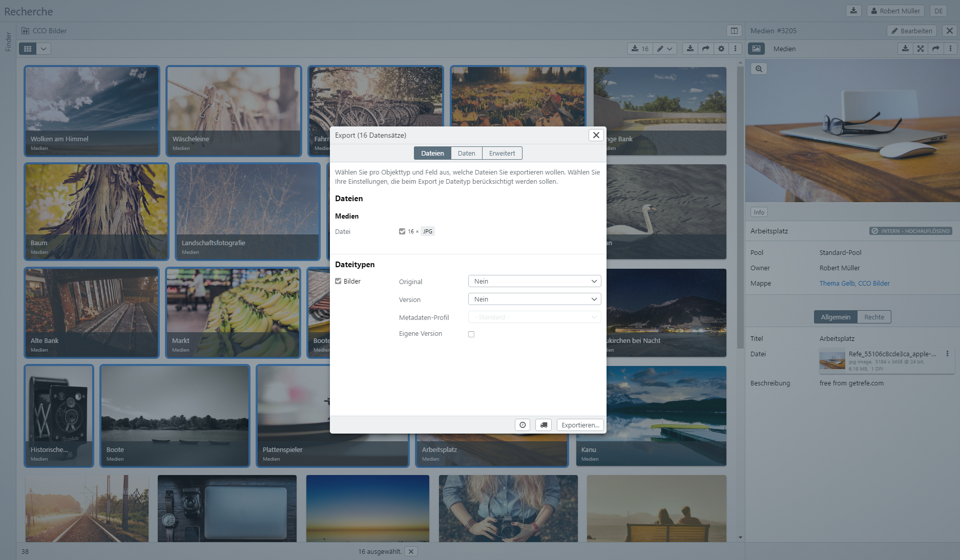Click the clock schedule icon in Export dialog

pyautogui.click(x=523, y=425)
